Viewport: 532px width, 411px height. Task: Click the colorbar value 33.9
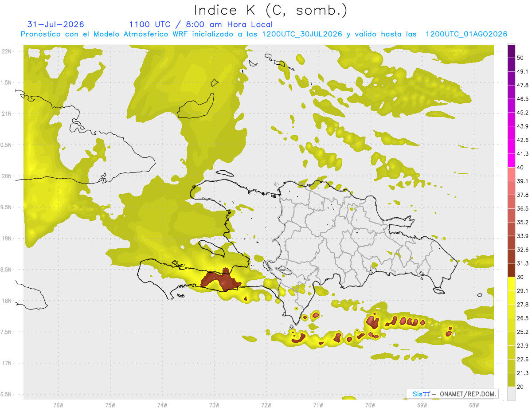coord(523,236)
